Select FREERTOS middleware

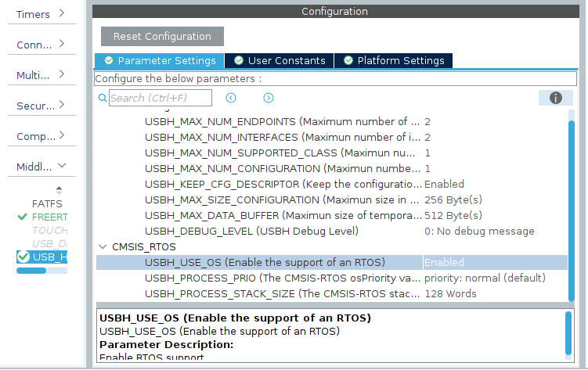coord(49,217)
